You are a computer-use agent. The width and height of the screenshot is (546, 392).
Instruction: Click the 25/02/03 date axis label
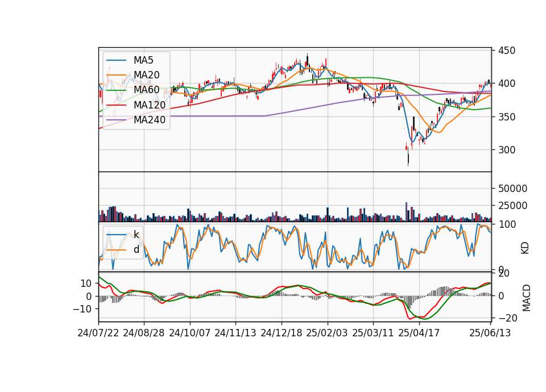pyautogui.click(x=327, y=333)
